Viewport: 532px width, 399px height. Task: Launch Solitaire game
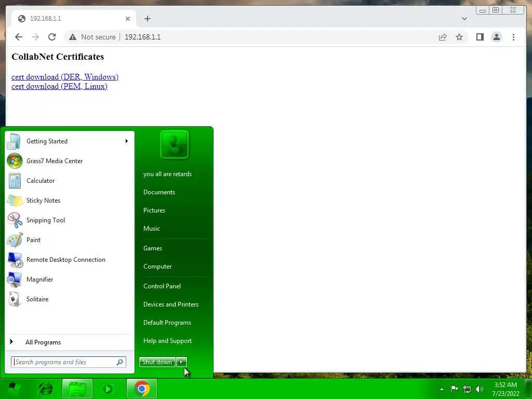[69, 299]
